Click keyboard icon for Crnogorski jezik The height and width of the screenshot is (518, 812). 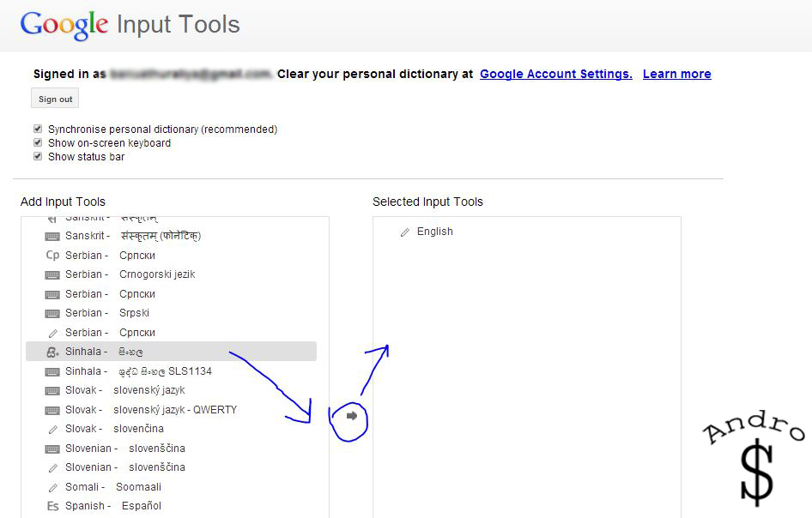click(52, 274)
